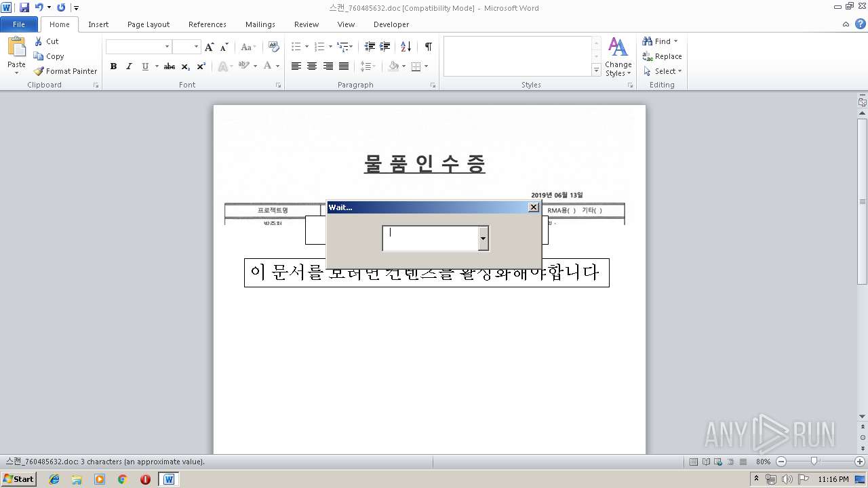Open the Paragraph dialog launcher
The width and height of the screenshot is (868, 488).
pyautogui.click(x=433, y=85)
